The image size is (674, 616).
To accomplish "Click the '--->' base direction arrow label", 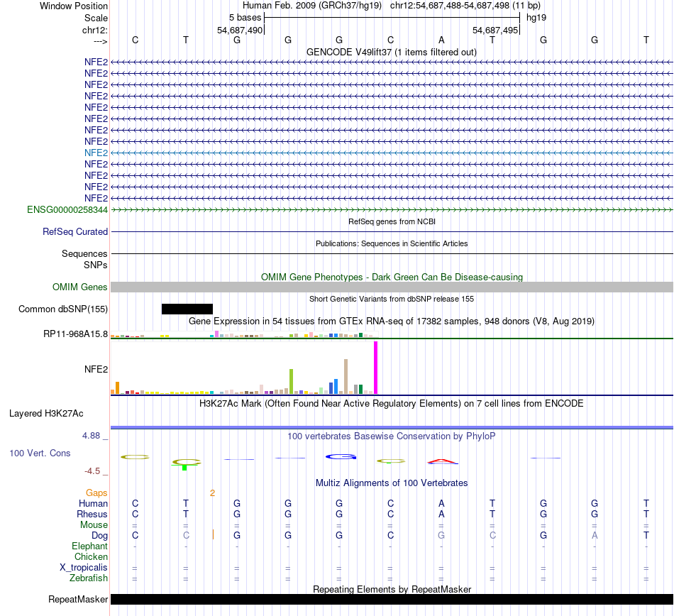I will 100,41.
